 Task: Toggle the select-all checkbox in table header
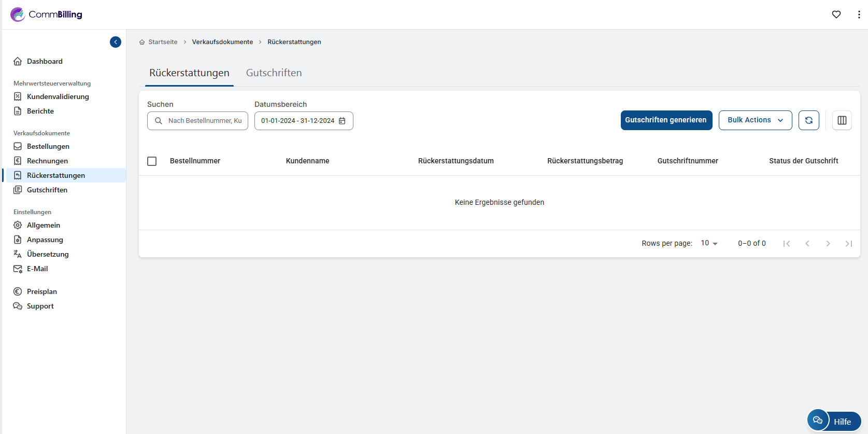tap(152, 161)
